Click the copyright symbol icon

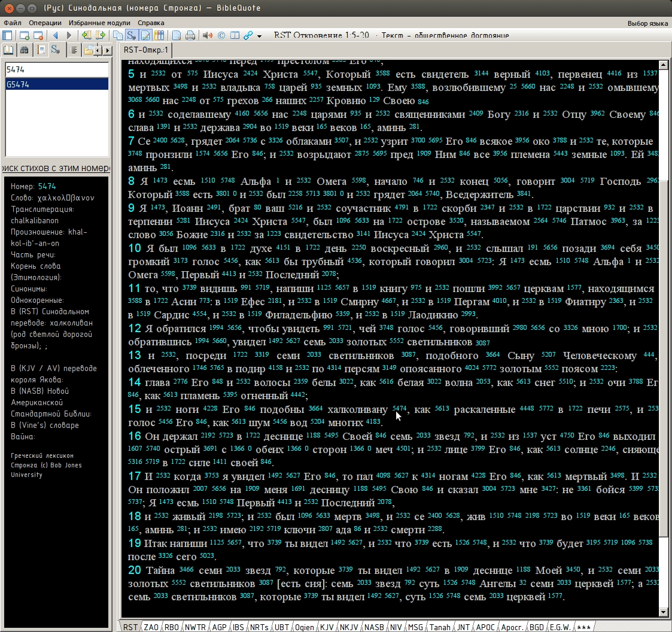(x=221, y=35)
